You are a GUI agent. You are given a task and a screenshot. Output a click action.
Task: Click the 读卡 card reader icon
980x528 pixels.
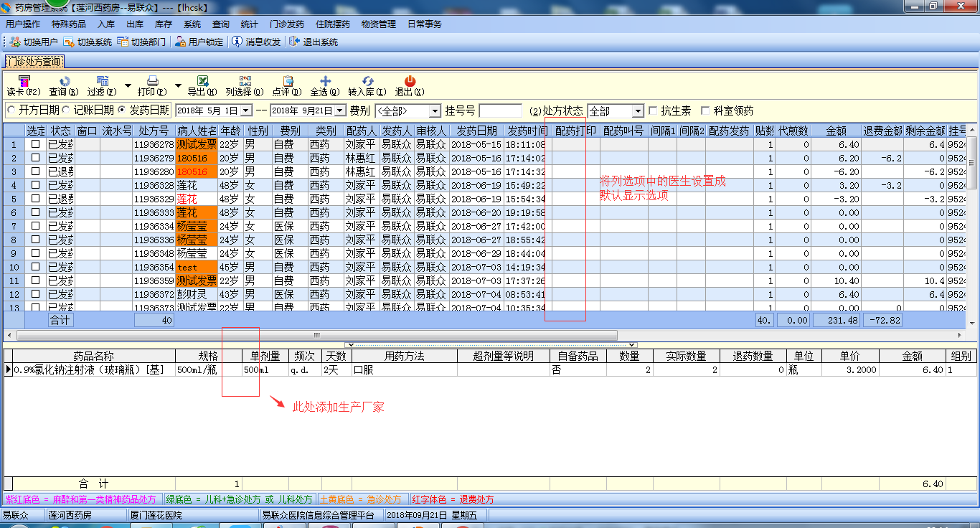[24, 81]
